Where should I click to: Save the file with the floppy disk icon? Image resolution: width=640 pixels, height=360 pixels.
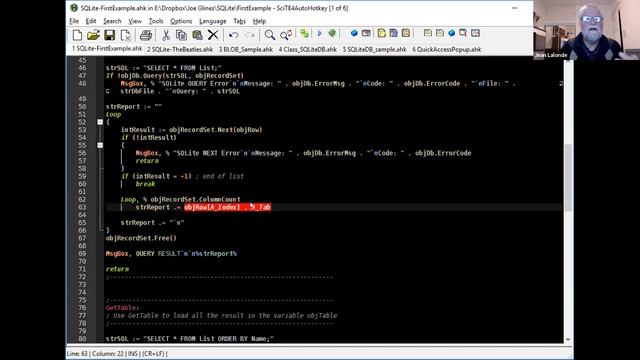[109, 35]
